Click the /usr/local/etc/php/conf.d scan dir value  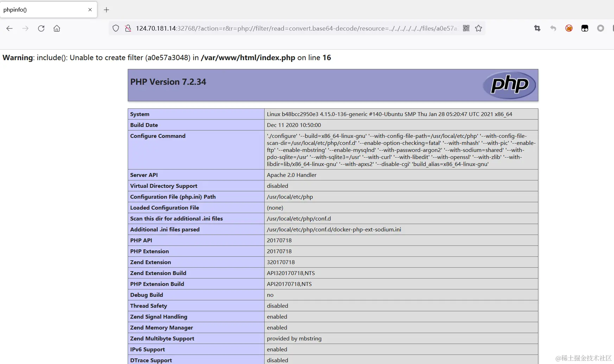pyautogui.click(x=299, y=219)
